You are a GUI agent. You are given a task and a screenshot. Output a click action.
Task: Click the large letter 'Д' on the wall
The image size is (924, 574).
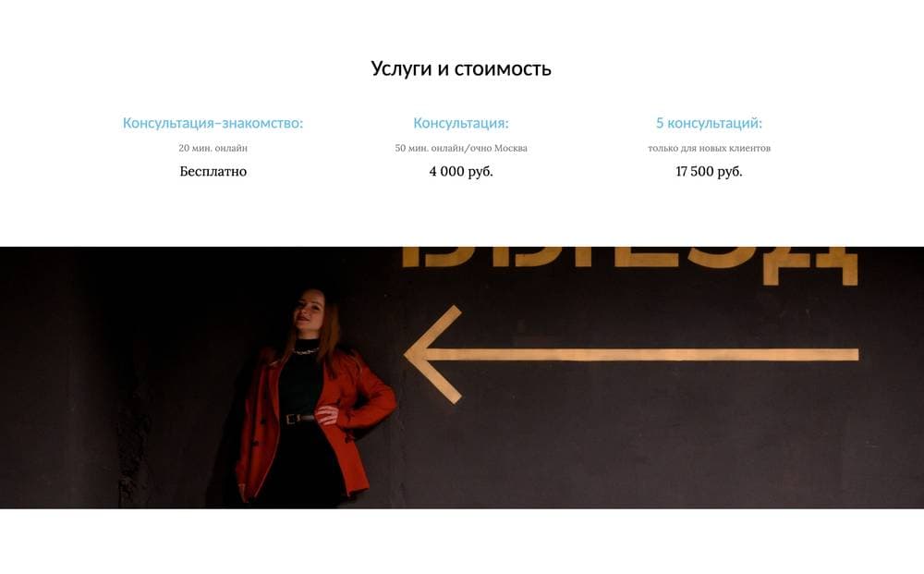(830, 265)
